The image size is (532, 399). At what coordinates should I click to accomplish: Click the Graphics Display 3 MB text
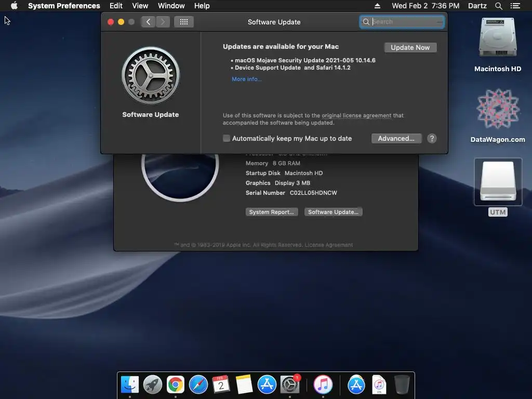278,183
